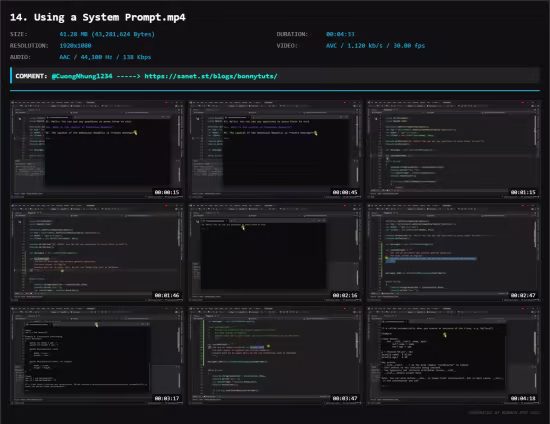550x424 pixels.
Task: Open the thumbnail stamped 00:00:15
Action: [x=97, y=149]
